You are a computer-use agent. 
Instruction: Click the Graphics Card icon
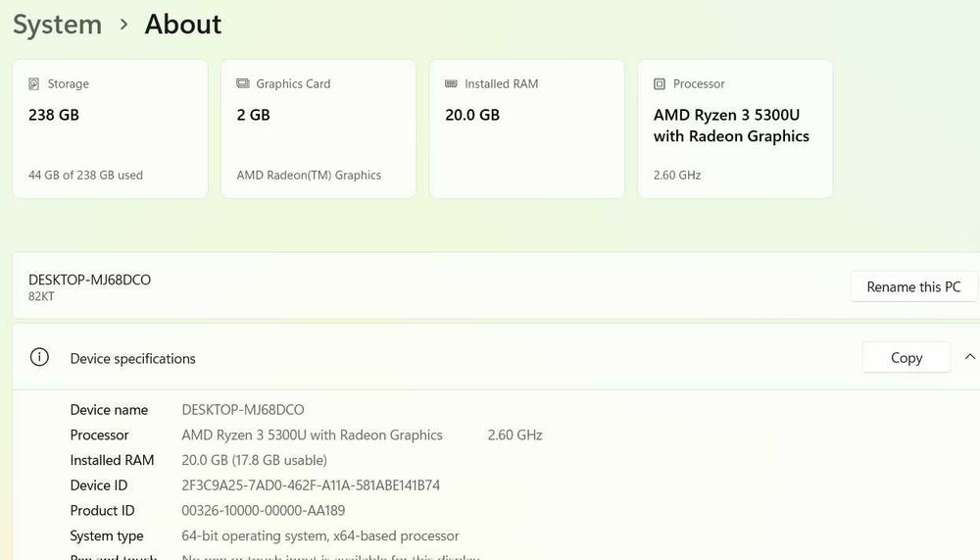click(x=242, y=83)
